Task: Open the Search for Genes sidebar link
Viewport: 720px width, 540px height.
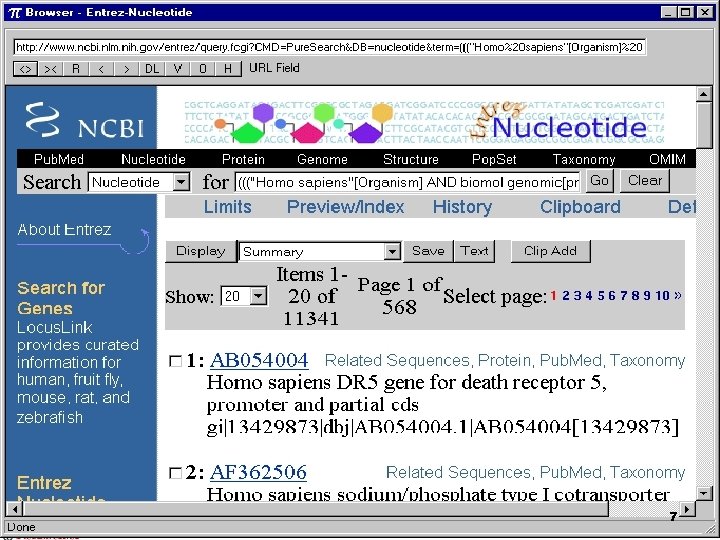Action: click(61, 298)
